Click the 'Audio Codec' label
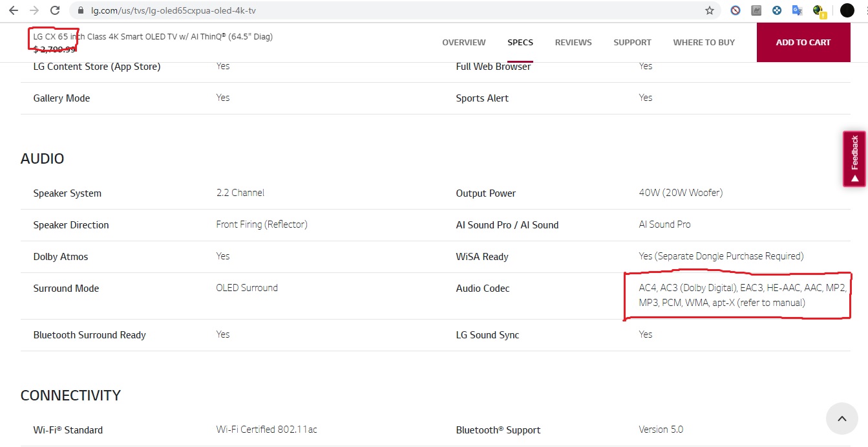 (x=483, y=289)
